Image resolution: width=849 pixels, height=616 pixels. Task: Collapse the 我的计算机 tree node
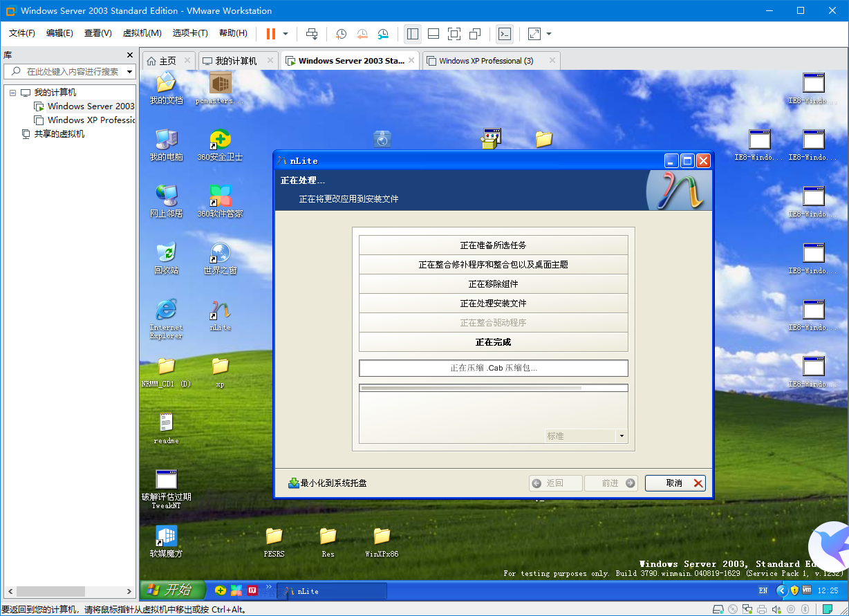pyautogui.click(x=12, y=93)
